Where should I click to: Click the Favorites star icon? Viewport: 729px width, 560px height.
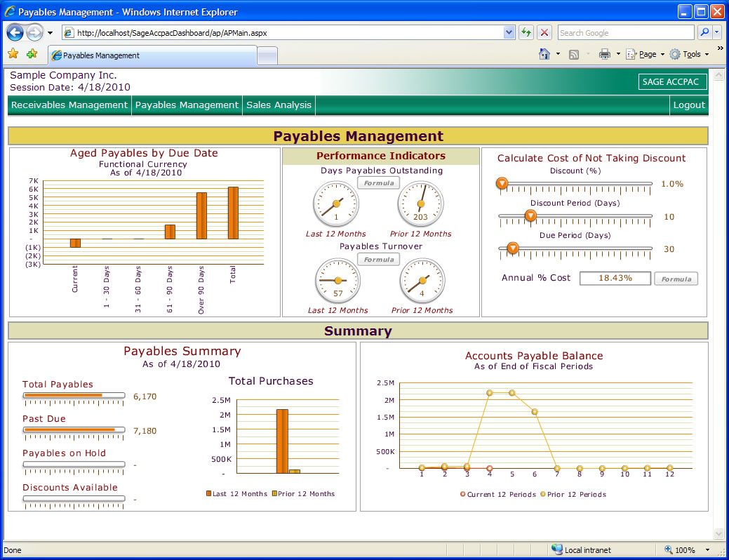pyautogui.click(x=13, y=54)
